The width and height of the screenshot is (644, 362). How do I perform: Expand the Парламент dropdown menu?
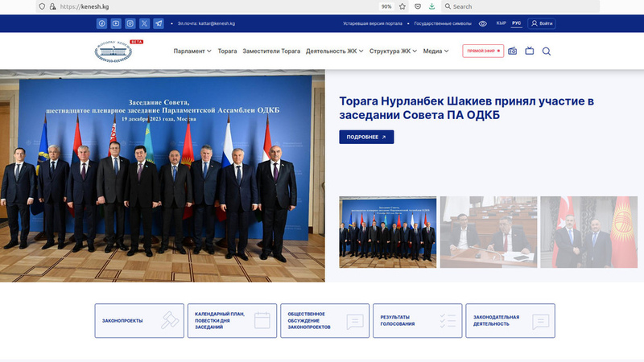tap(192, 51)
